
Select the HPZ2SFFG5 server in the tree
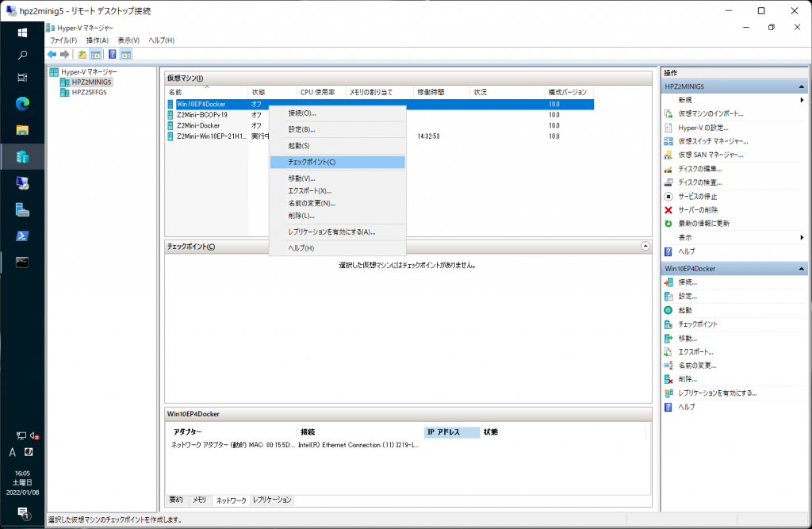89,93
